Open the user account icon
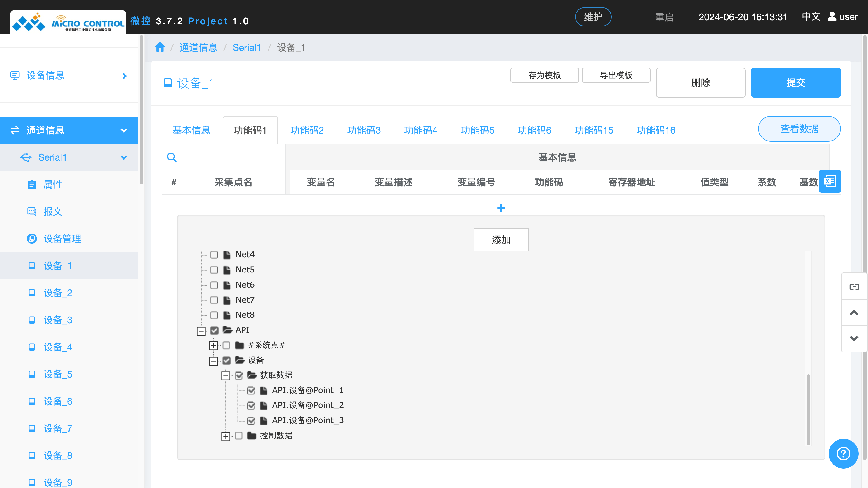The height and width of the screenshot is (488, 868). pyautogui.click(x=832, y=16)
